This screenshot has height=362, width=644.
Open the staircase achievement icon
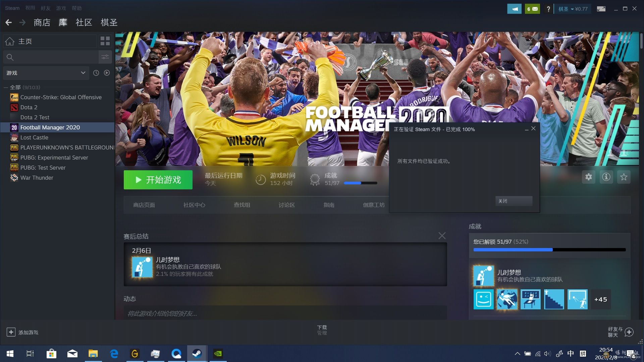point(554,299)
